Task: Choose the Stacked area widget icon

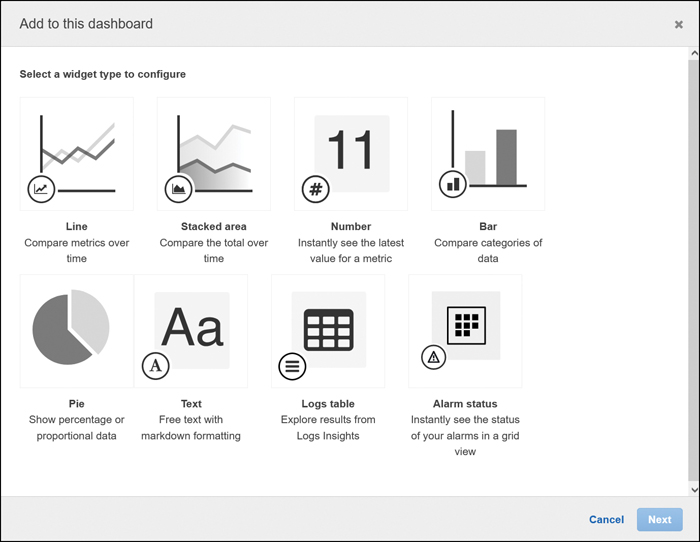Action: point(214,154)
